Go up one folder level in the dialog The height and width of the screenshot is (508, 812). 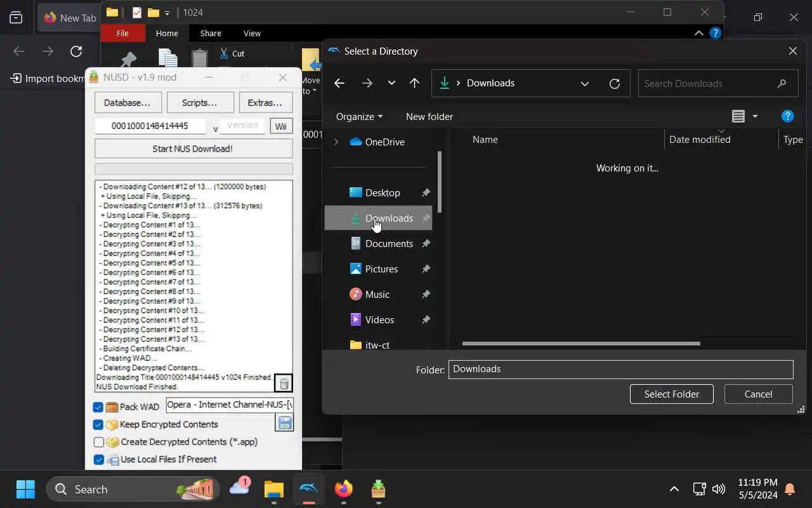tap(414, 83)
